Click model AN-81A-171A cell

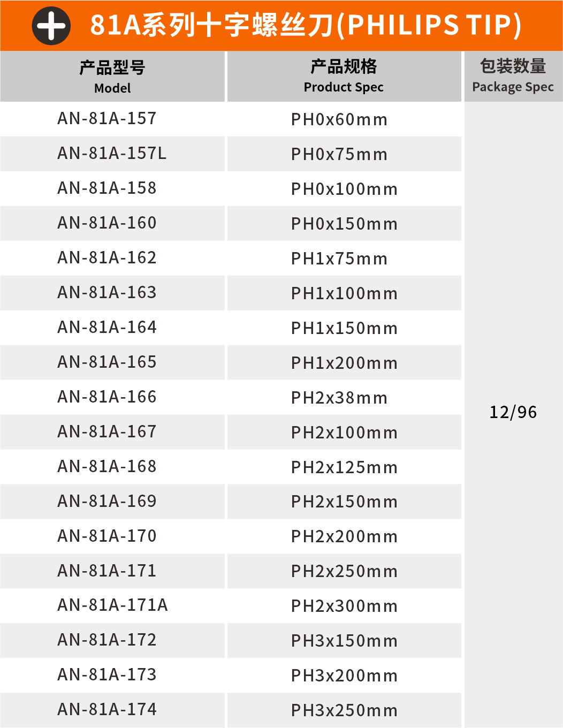pyautogui.click(x=112, y=605)
